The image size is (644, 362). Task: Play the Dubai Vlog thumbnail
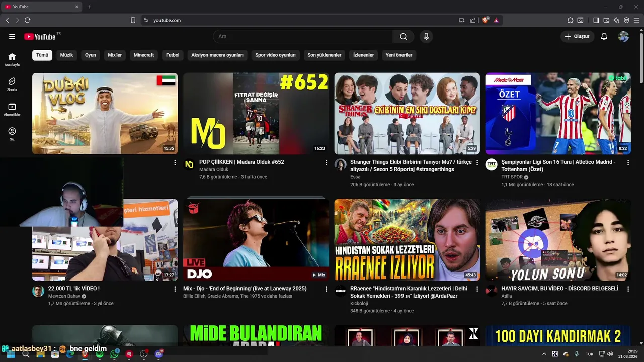pos(105,114)
